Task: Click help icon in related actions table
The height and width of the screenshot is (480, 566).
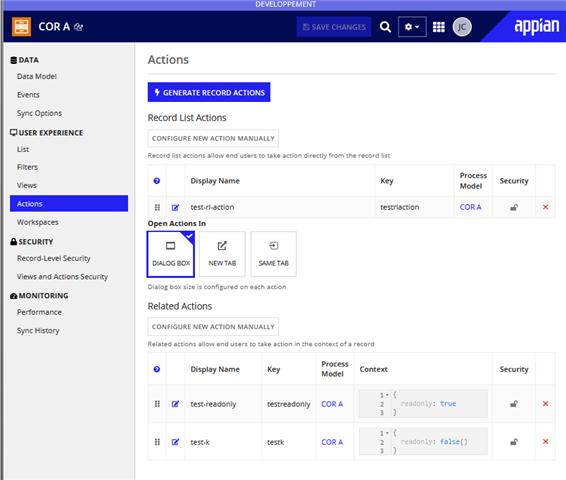Action: (x=157, y=369)
